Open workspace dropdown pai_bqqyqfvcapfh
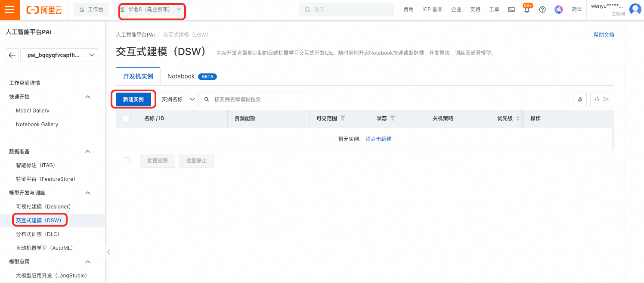644x283 pixels. [59, 55]
